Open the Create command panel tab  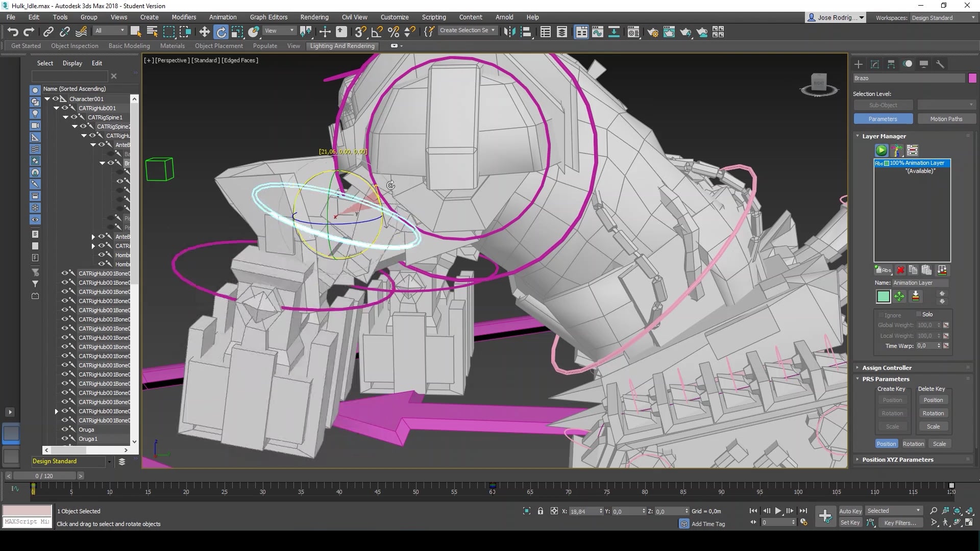click(858, 64)
